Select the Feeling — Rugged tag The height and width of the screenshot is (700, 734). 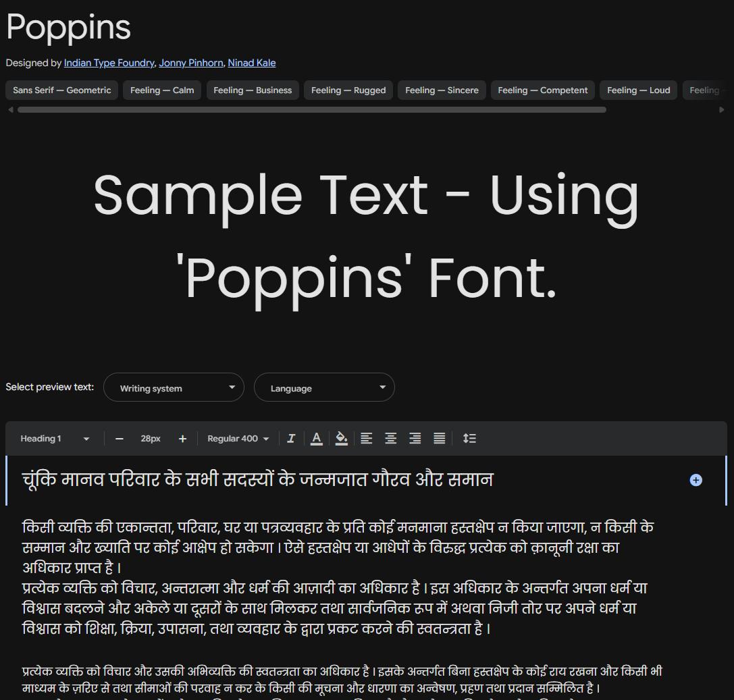[348, 90]
